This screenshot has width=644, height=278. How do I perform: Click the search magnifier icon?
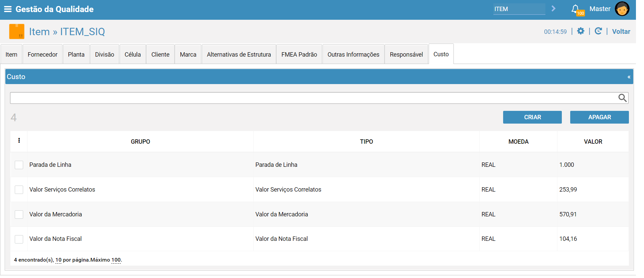(x=622, y=98)
